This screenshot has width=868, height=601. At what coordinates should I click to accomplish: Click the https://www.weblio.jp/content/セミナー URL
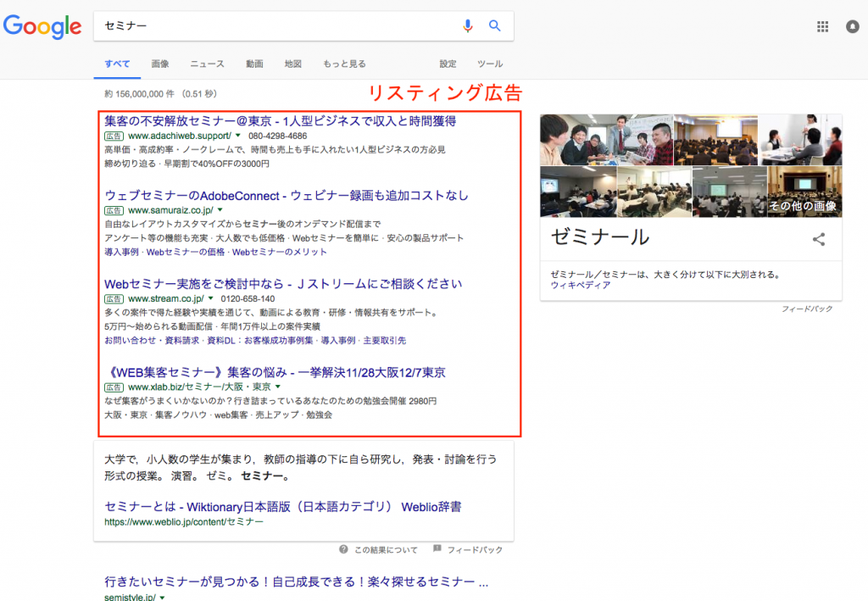(184, 522)
